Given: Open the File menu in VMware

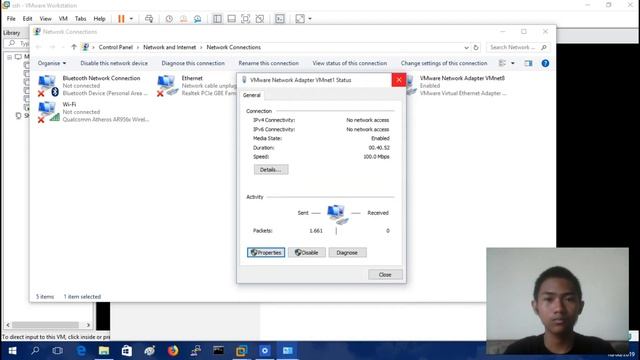Looking at the screenshot, I should coord(11,19).
